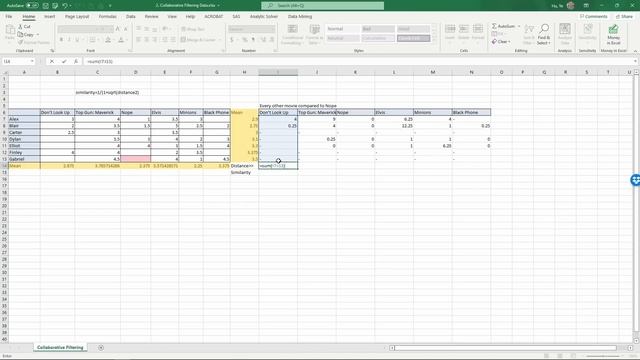Open the Analytic Solver tab
640x360 pixels.
[264, 16]
